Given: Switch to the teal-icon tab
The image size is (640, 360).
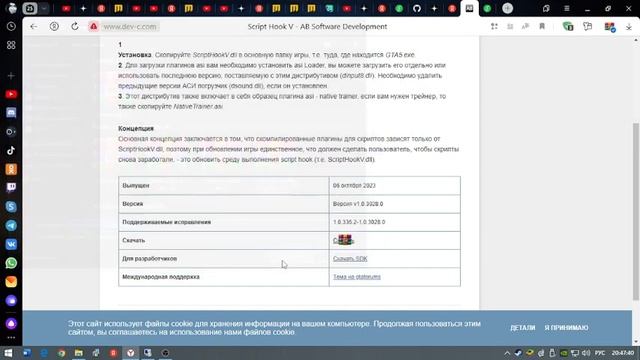Looking at the screenshot, I should [x=329, y=8].
